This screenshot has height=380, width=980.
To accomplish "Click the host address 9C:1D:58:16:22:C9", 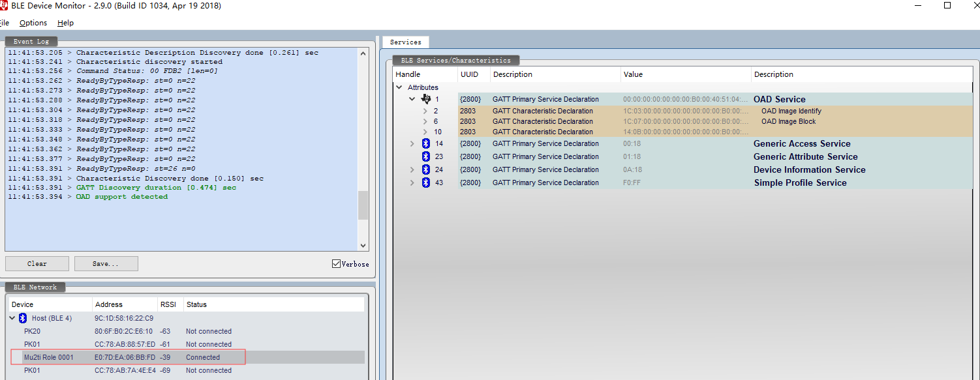I will (124, 318).
